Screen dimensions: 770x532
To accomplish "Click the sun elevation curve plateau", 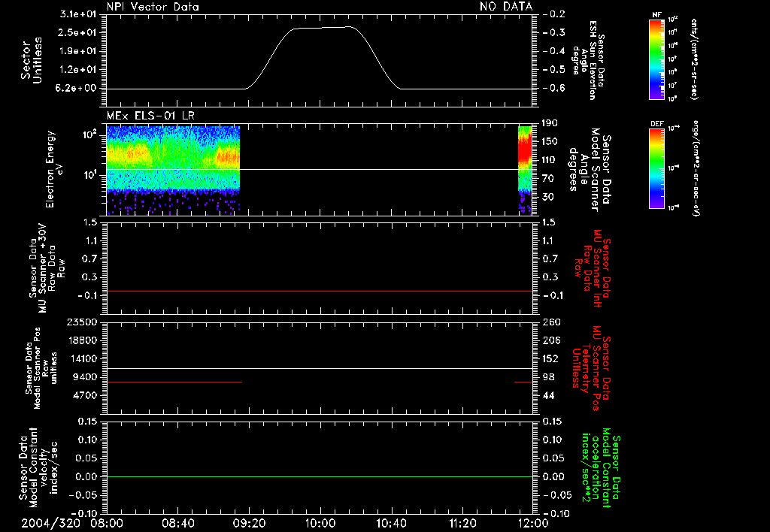I will [322, 28].
